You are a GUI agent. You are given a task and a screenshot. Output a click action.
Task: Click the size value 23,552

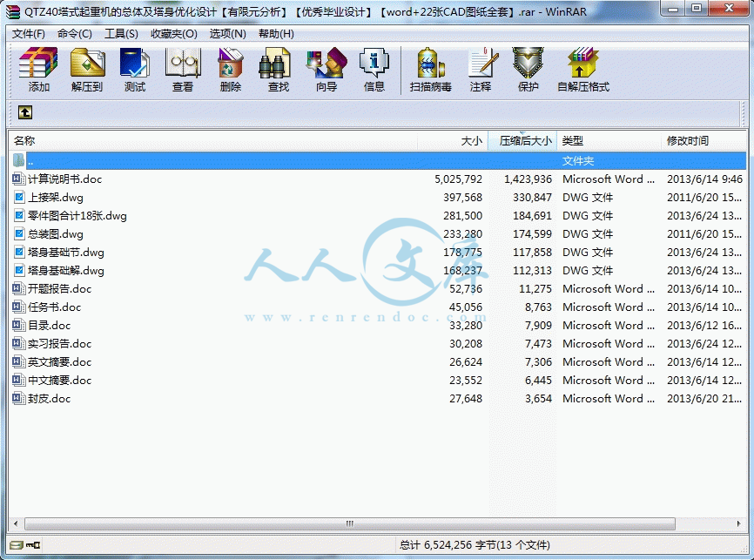click(466, 380)
